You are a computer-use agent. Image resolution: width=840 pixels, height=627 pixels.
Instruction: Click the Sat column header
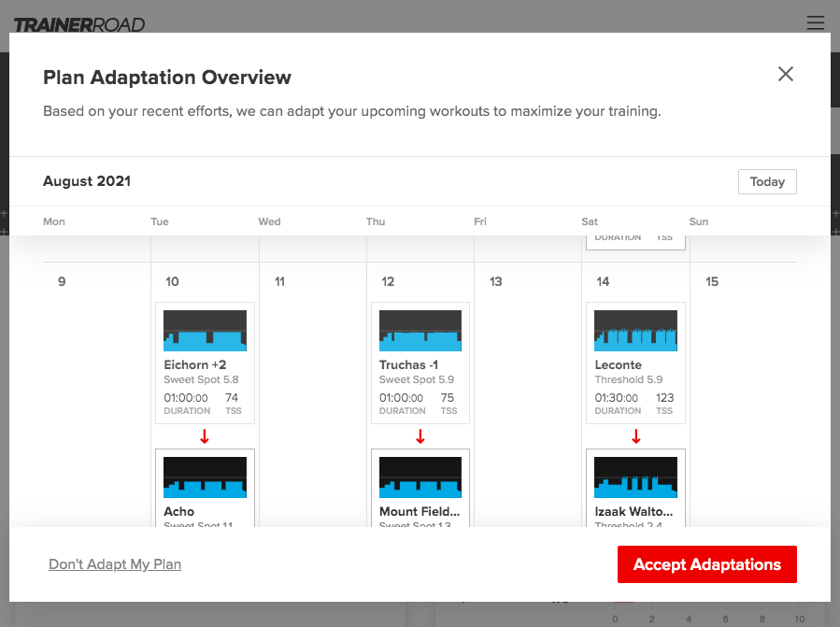pos(590,221)
